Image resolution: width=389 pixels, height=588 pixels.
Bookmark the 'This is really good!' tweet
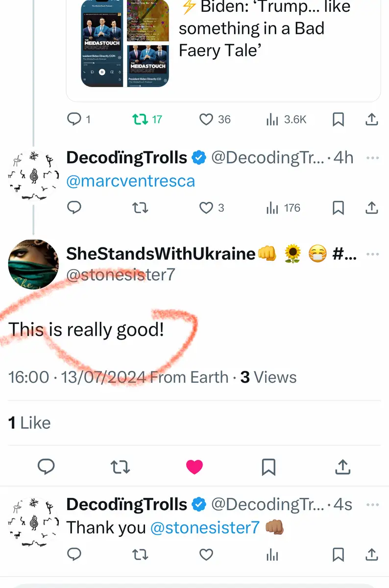(268, 467)
